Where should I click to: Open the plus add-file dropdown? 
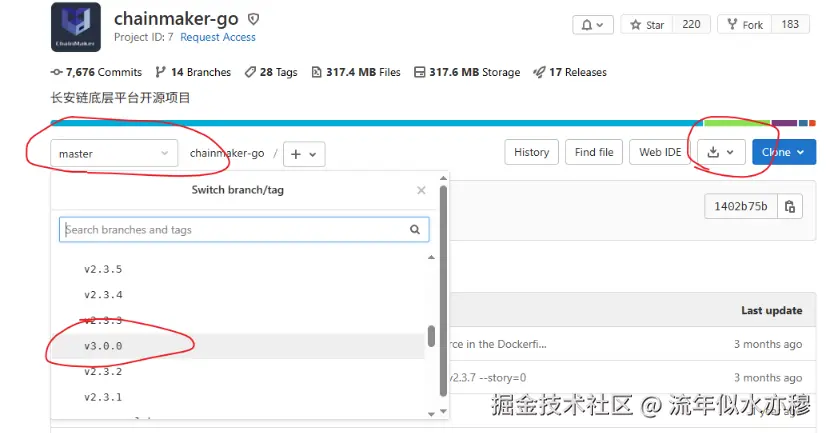pyautogui.click(x=304, y=154)
